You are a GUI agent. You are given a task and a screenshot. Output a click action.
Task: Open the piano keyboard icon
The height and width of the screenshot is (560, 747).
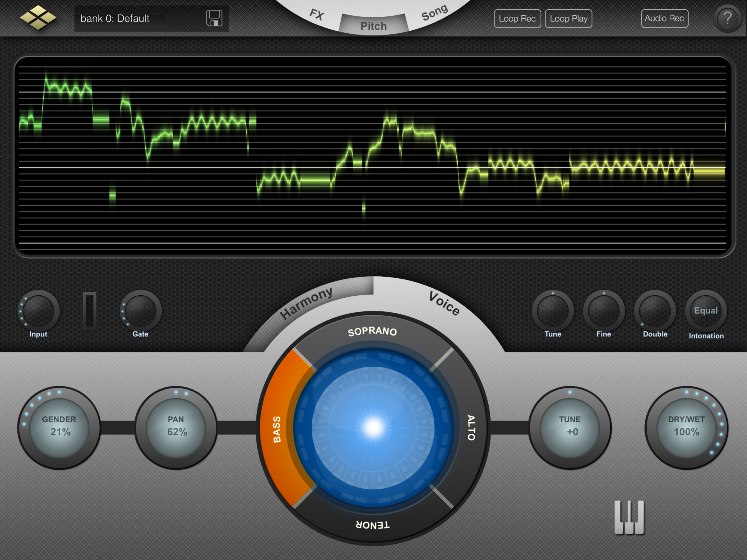(x=629, y=517)
